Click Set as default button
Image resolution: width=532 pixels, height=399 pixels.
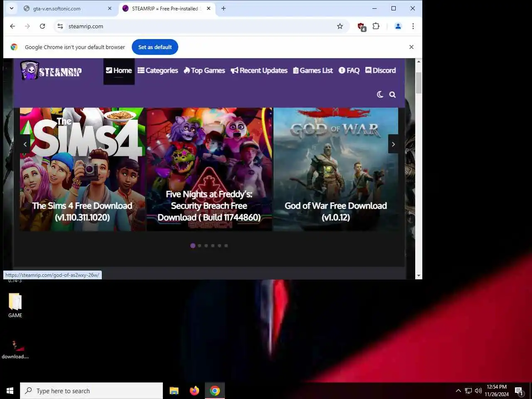155,47
